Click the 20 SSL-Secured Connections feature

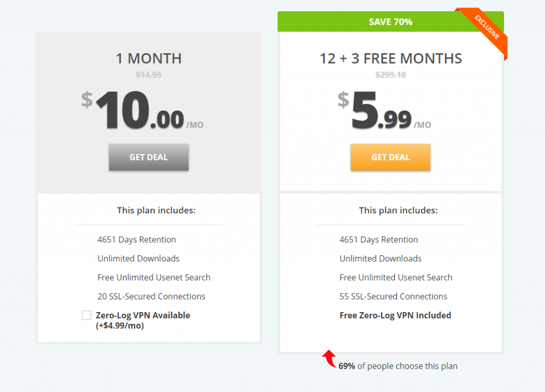(x=151, y=296)
